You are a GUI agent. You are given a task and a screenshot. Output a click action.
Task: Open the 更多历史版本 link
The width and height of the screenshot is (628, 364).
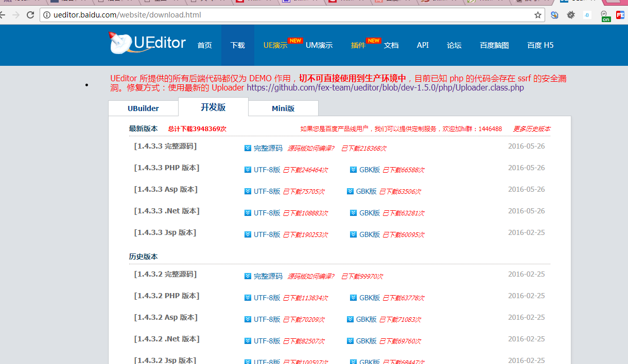click(532, 129)
